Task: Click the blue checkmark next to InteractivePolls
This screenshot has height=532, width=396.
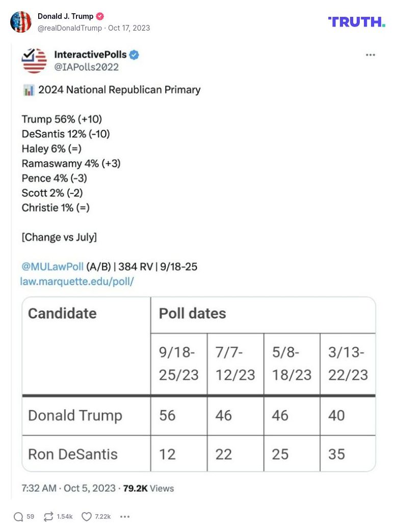Action: pos(134,55)
